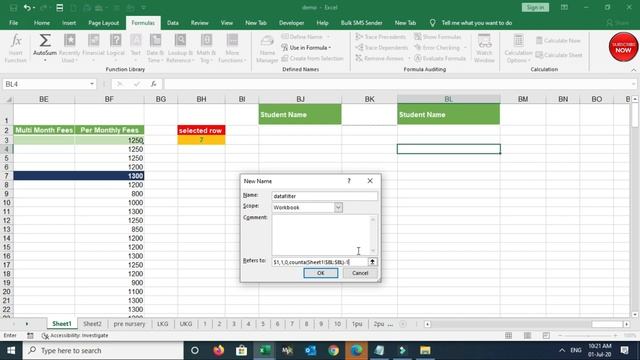This screenshot has width=640, height=360.
Task: Click the taskbar search box
Action: [x=103, y=351]
